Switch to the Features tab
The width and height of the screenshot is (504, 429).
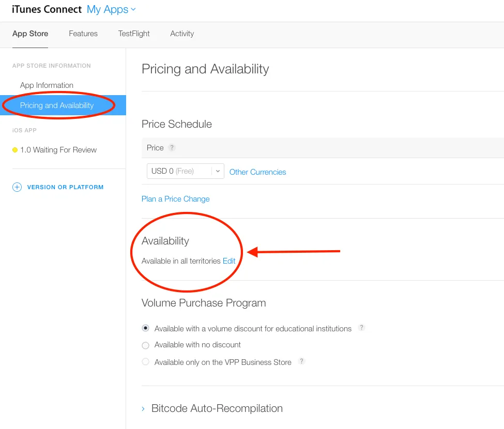coord(83,34)
